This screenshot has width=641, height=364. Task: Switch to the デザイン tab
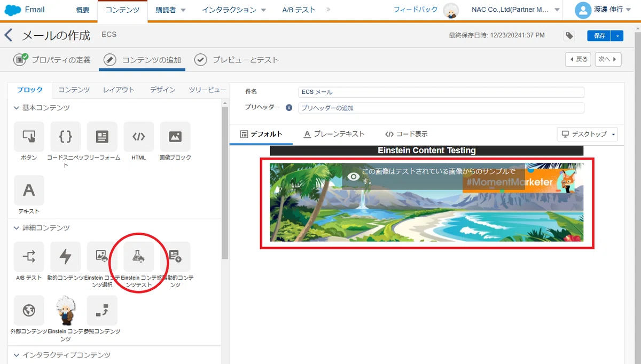tap(162, 90)
